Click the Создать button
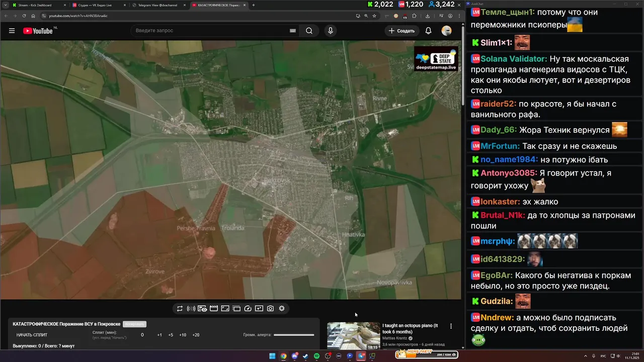644x362 pixels. point(402,31)
